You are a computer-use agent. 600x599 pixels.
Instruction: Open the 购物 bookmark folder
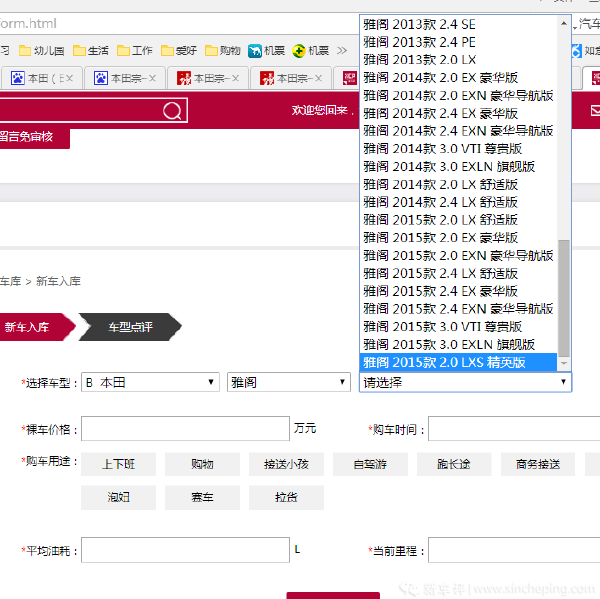tap(223, 51)
